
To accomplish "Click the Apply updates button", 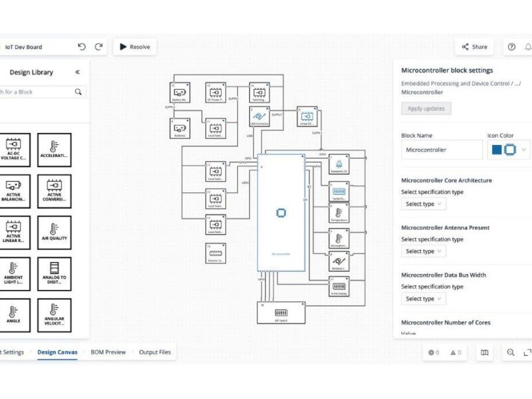I will tap(426, 108).
